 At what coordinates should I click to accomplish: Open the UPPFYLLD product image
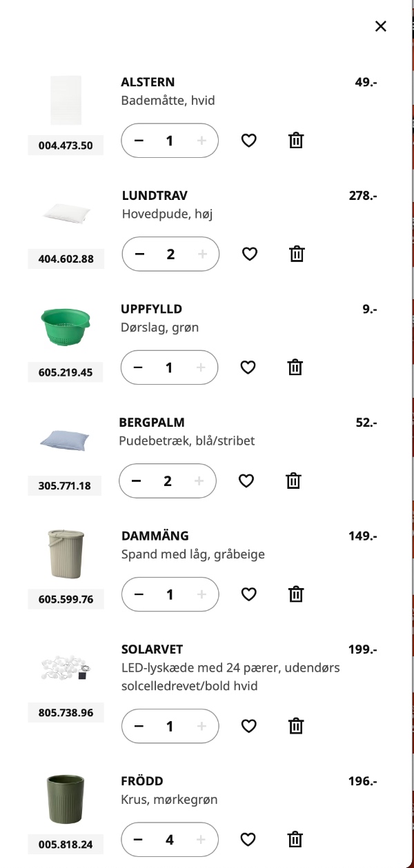tap(66, 327)
